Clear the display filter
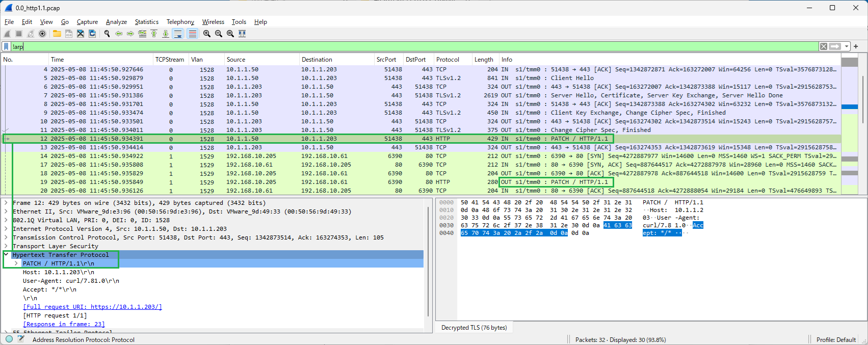Viewport: 868px width, 345px height. (823, 46)
